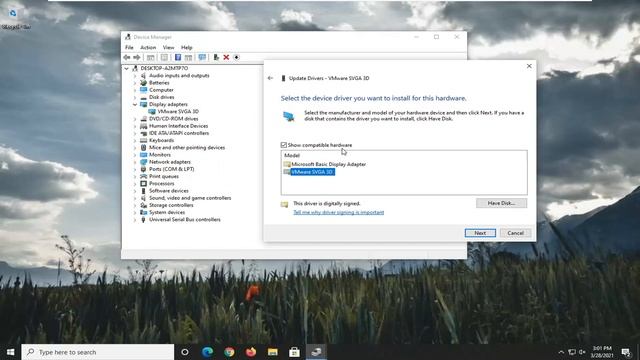640x360 pixels.
Task: Select Human Interface Devices in the tree
Action: (178, 126)
